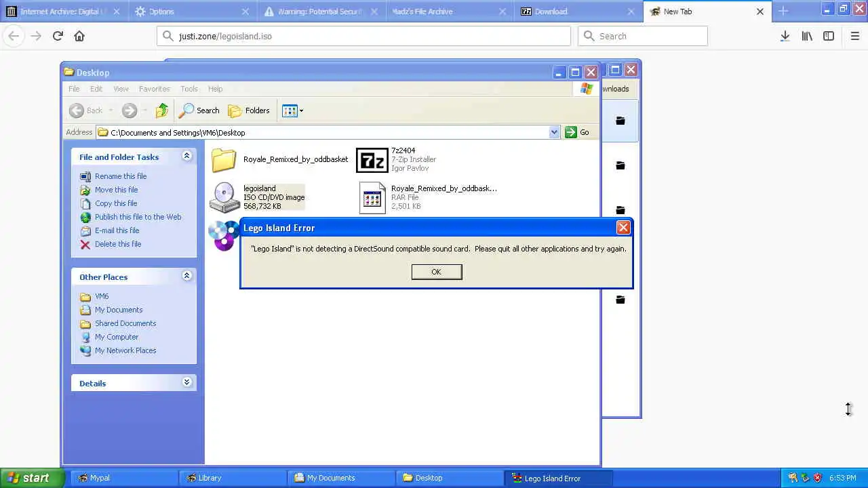
Task: Switch to My Documents in the taskbar
Action: pyautogui.click(x=341, y=478)
